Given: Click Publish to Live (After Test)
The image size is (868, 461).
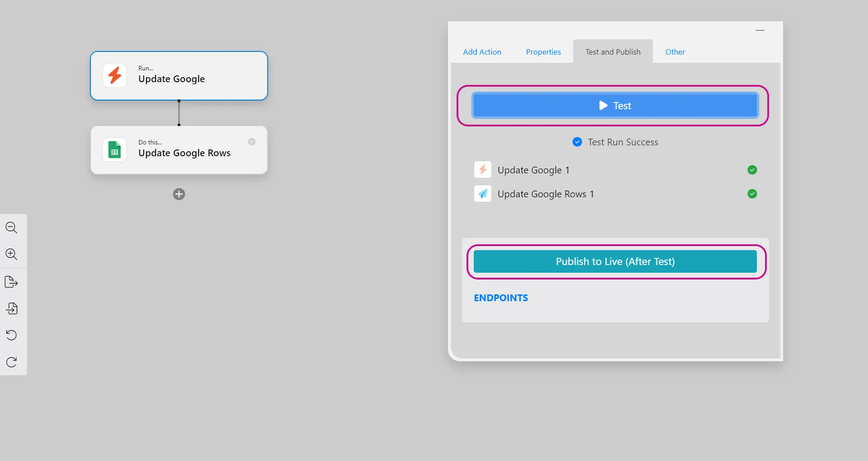Looking at the screenshot, I should coord(615,261).
